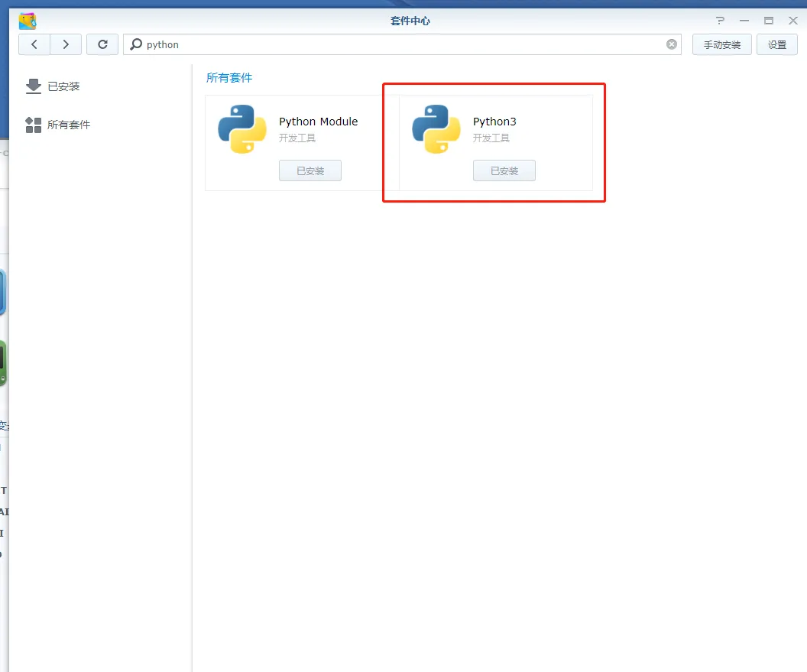Click the Python Module title
Screen dimensions: 807x672
[x=318, y=122]
